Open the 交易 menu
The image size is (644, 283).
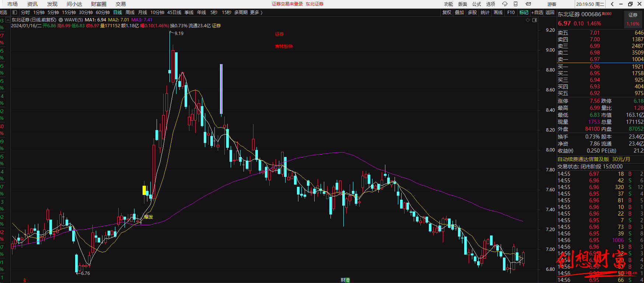[x=121, y=4]
